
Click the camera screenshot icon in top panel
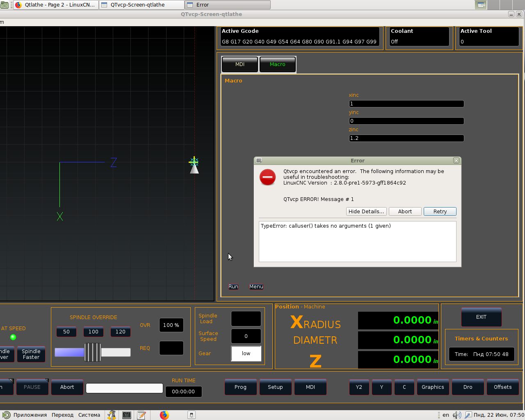pyautogui.click(x=5, y=5)
